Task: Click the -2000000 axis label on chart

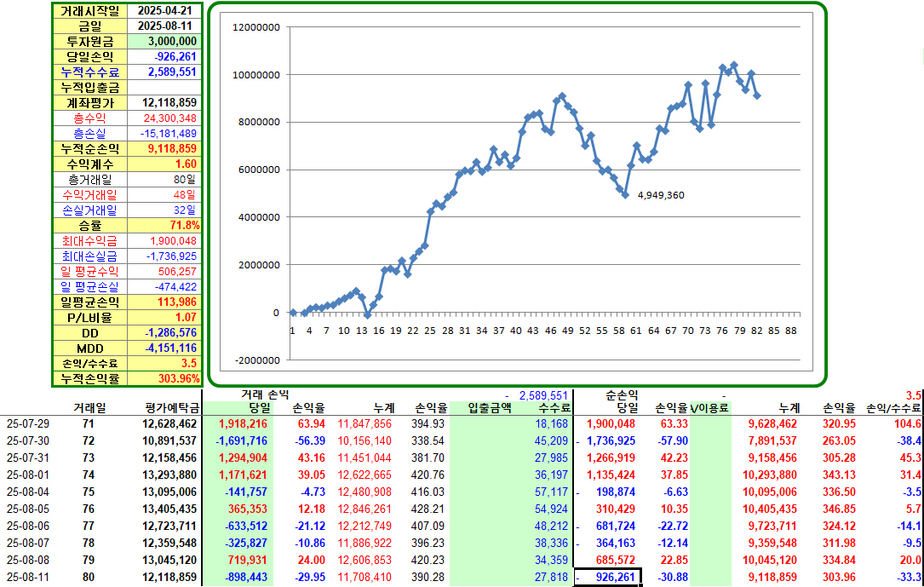Action: coord(257,360)
